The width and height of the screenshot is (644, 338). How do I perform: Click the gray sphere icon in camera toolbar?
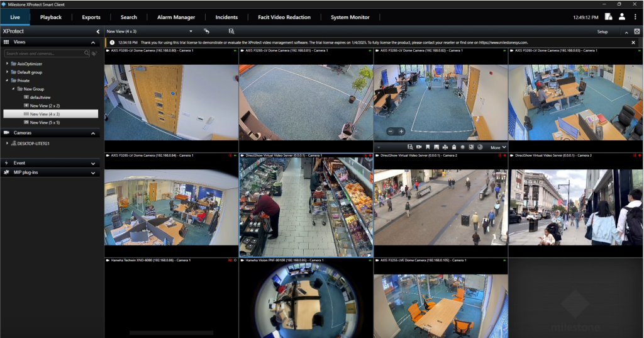[480, 147]
